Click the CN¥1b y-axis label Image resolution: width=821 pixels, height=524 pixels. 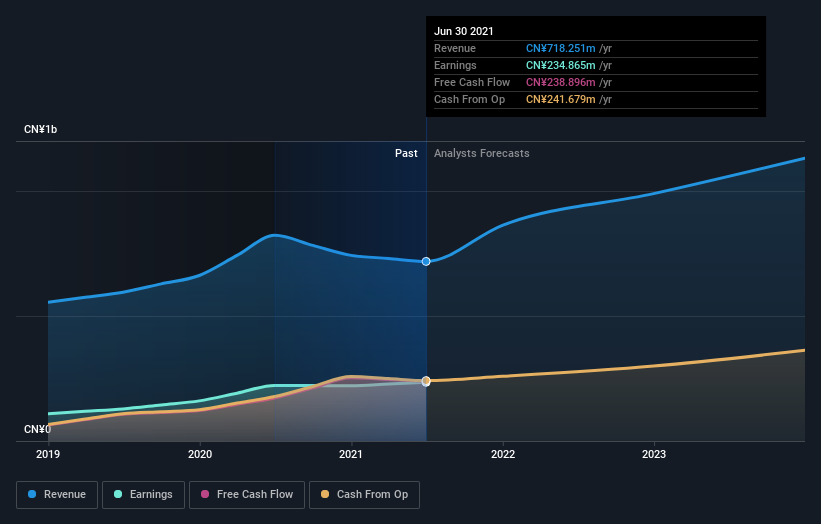point(40,129)
